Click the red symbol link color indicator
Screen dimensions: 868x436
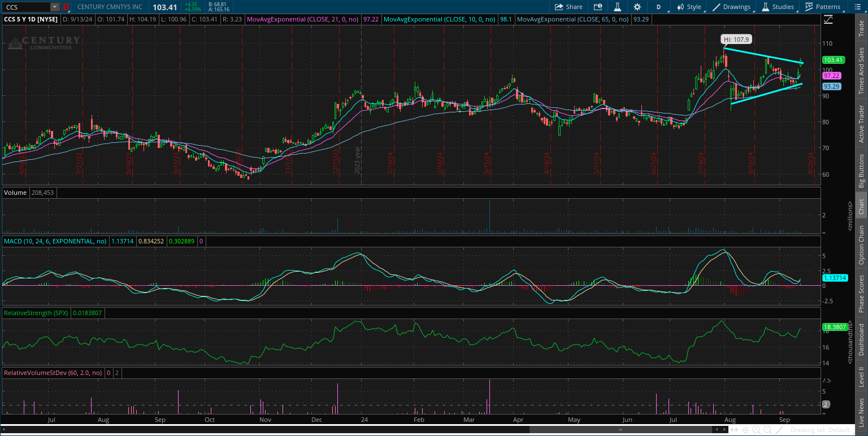tap(66, 7)
